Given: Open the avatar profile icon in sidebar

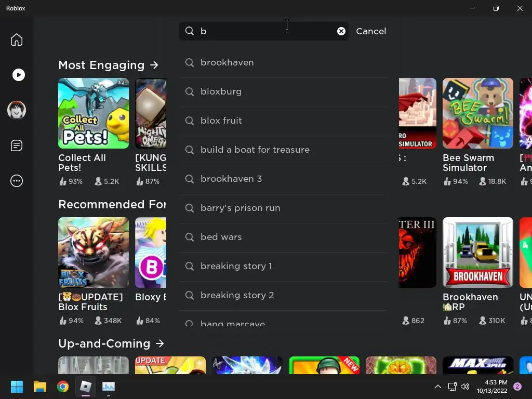Looking at the screenshot, I should tap(17, 110).
